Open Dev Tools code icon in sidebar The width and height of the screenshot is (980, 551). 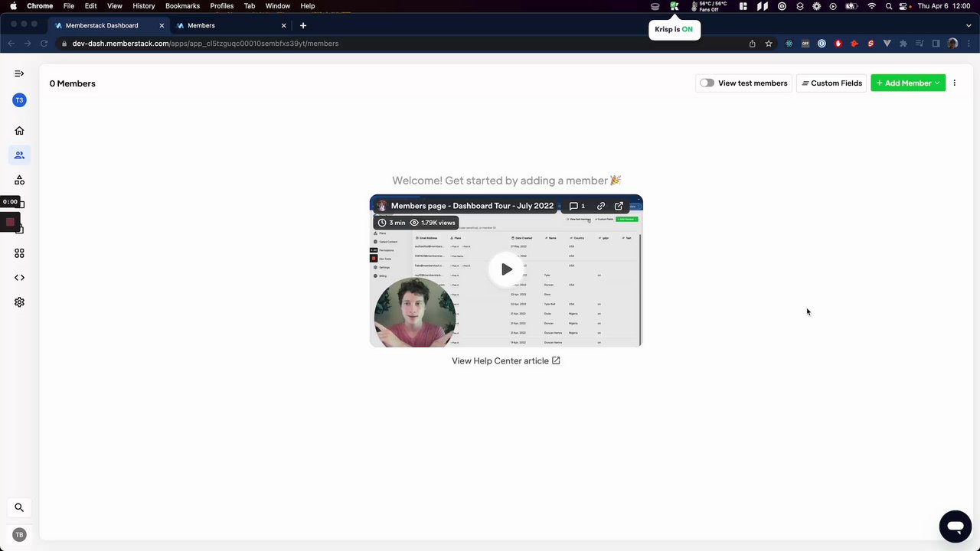pyautogui.click(x=19, y=278)
